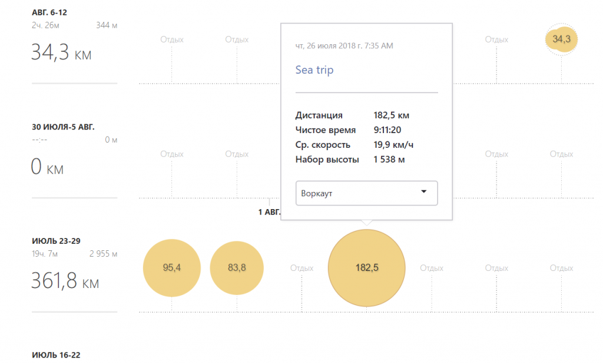Select the 182,5 km activity bubble
The height and width of the screenshot is (364, 603).
[366, 268]
